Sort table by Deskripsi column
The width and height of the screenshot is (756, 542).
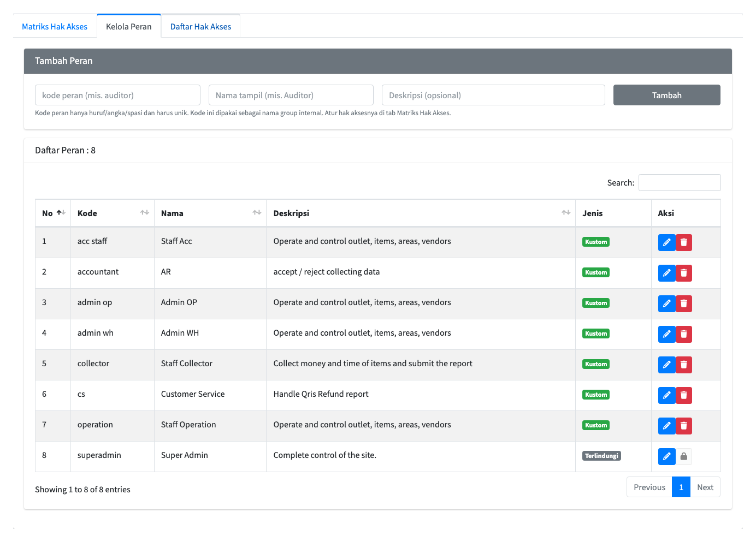coord(421,213)
